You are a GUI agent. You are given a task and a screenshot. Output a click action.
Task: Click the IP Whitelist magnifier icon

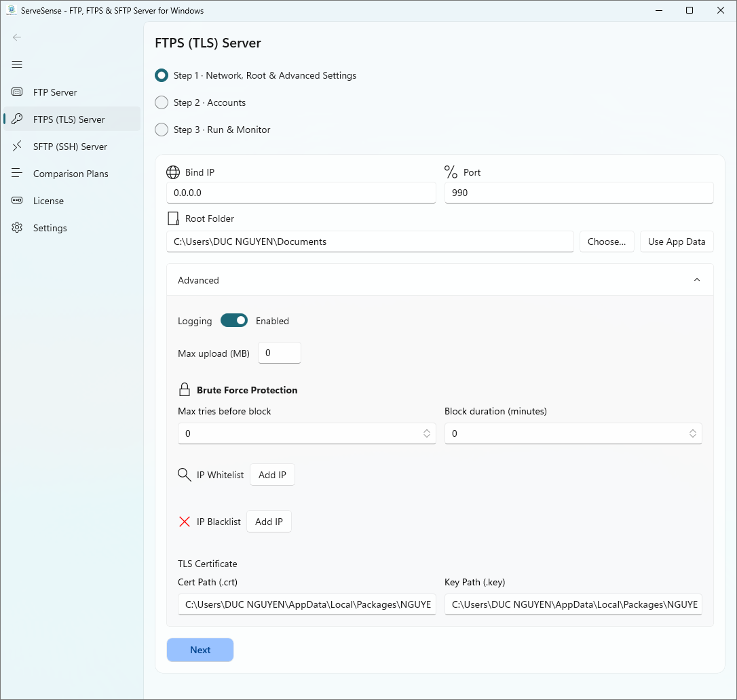coord(185,475)
